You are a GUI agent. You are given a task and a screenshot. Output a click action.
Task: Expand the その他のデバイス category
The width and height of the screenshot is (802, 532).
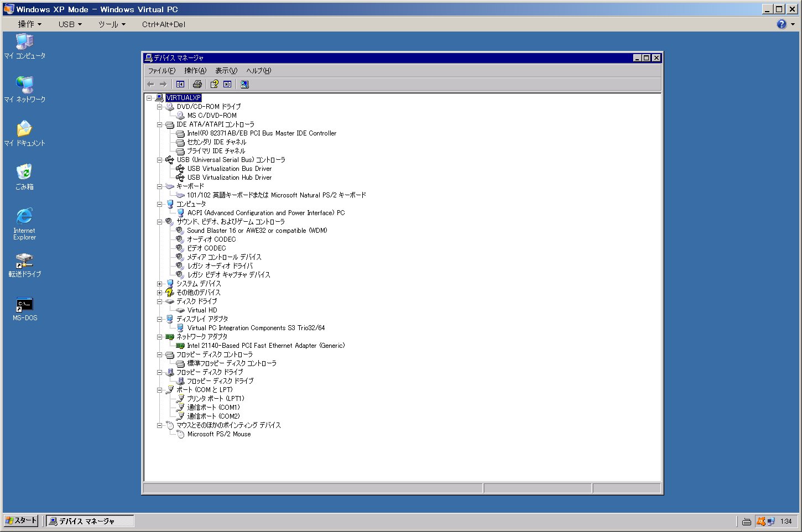(159, 293)
